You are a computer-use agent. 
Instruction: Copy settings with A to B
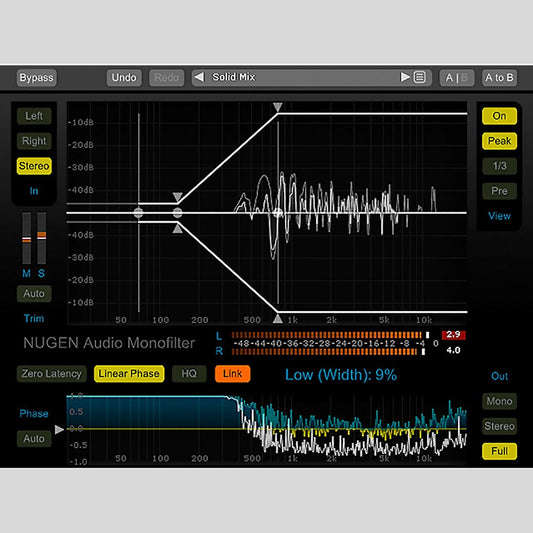(499, 78)
